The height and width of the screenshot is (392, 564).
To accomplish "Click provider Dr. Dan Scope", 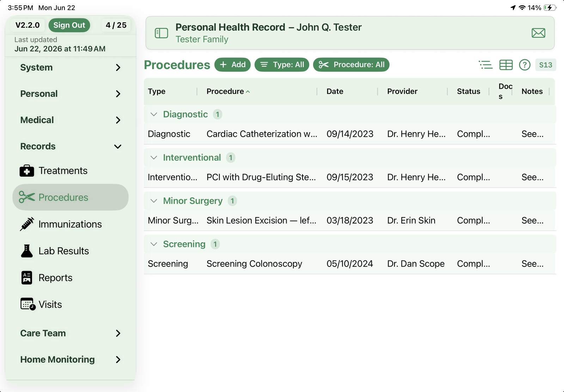I will click(416, 264).
